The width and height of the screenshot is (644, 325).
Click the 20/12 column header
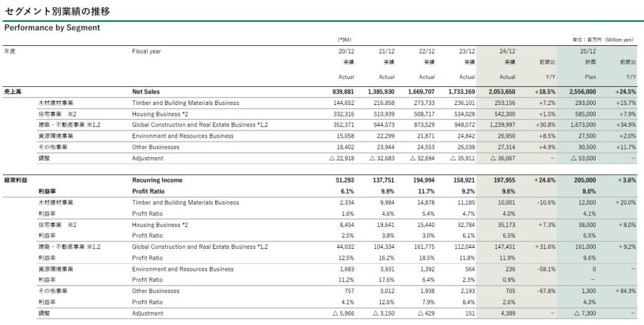click(347, 52)
